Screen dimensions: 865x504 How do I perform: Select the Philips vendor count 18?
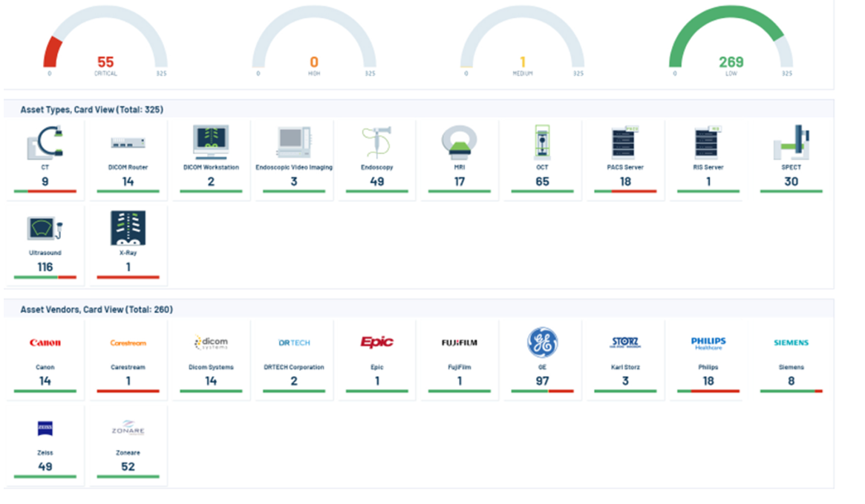click(708, 381)
